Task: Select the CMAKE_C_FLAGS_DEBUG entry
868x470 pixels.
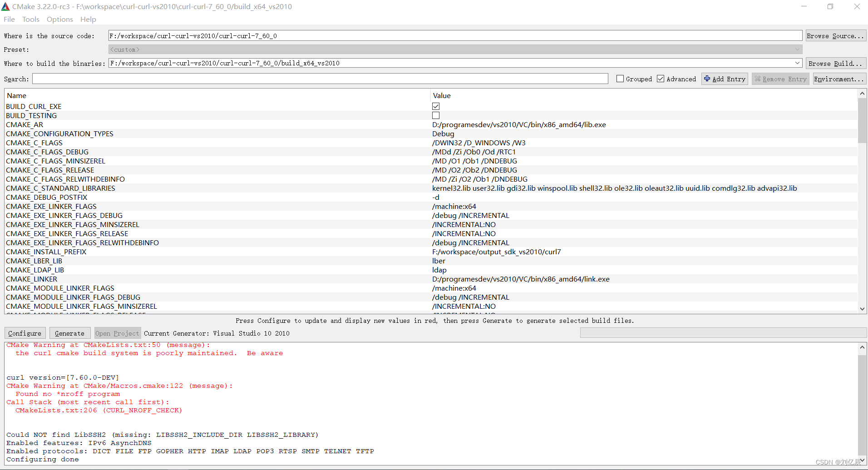Action: (x=47, y=152)
